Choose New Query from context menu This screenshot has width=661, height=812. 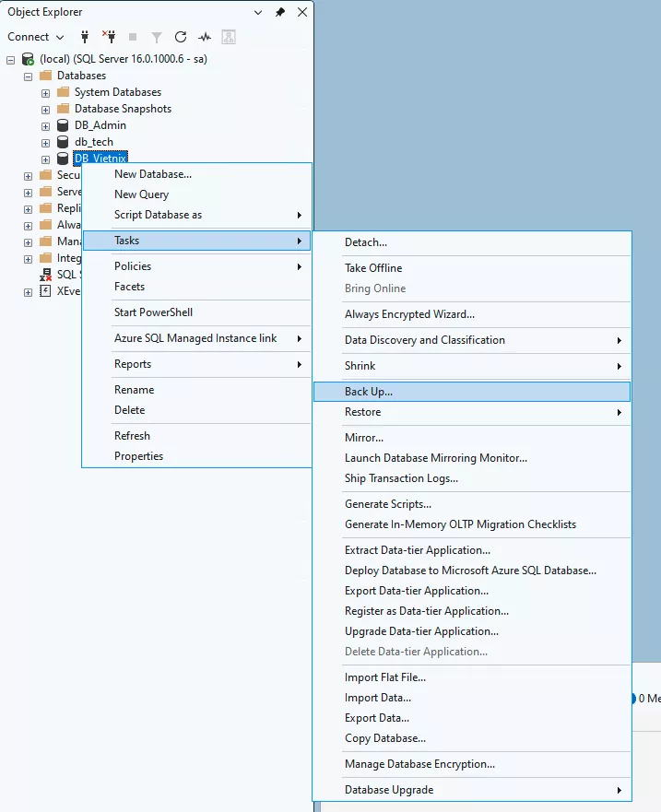(x=197, y=194)
